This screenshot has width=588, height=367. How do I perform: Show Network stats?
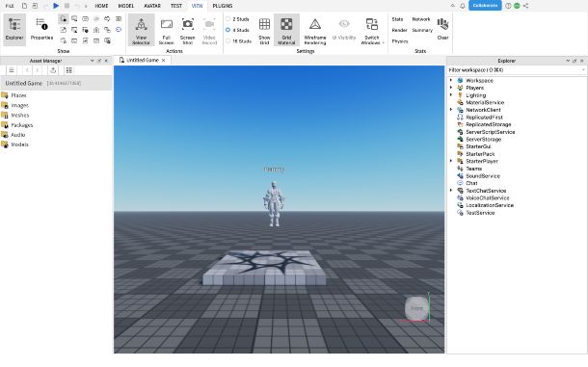point(421,19)
